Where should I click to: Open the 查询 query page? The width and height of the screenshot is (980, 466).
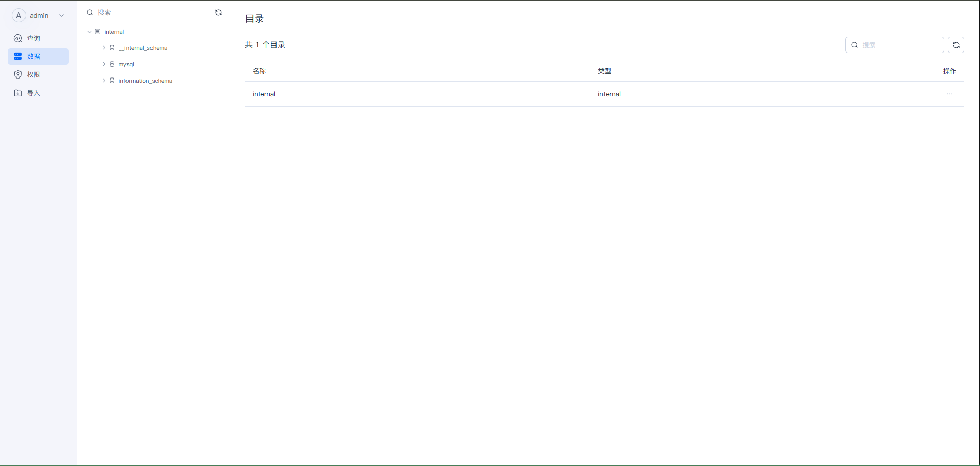[x=34, y=39]
